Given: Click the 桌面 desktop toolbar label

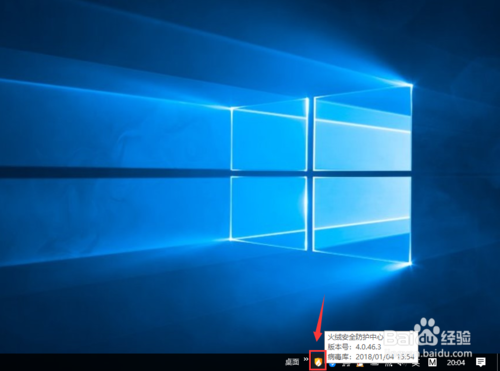Looking at the screenshot, I should [292, 362].
